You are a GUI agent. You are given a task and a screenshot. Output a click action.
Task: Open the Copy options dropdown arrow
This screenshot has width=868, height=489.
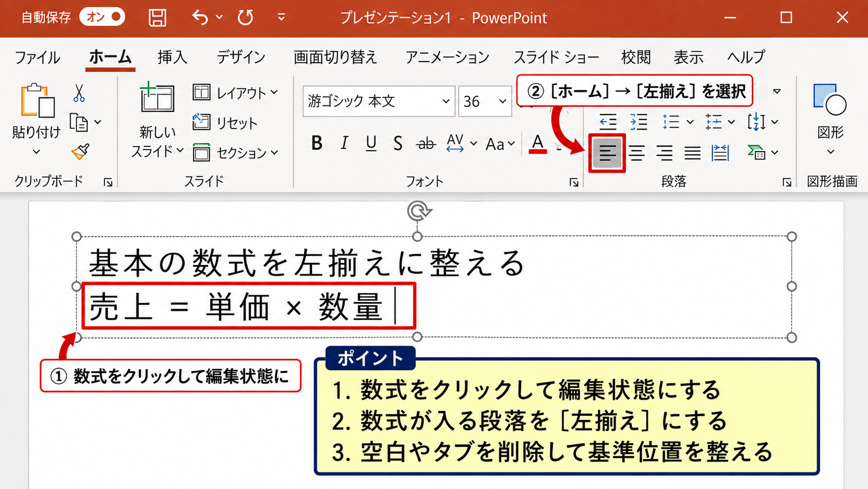[x=98, y=123]
